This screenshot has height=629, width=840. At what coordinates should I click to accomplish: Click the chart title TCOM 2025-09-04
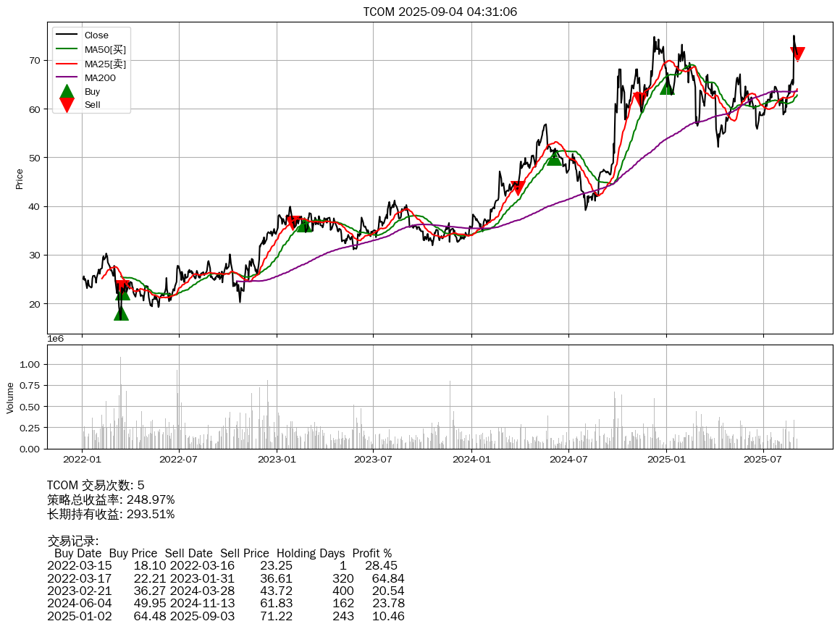[x=440, y=12]
